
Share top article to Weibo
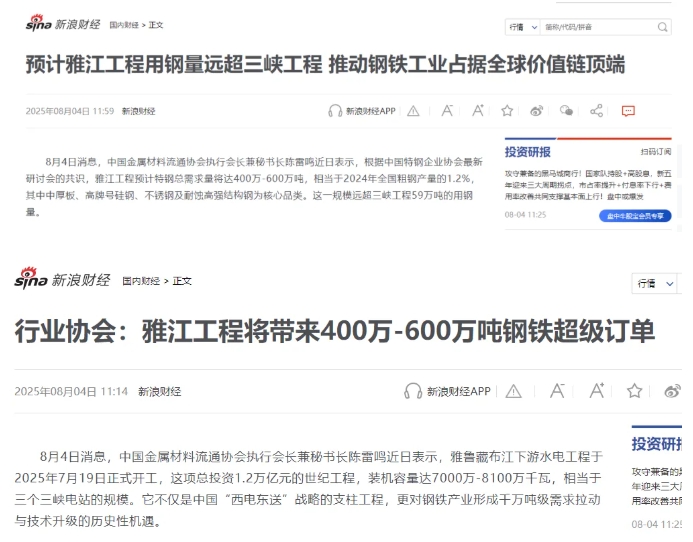pos(537,111)
